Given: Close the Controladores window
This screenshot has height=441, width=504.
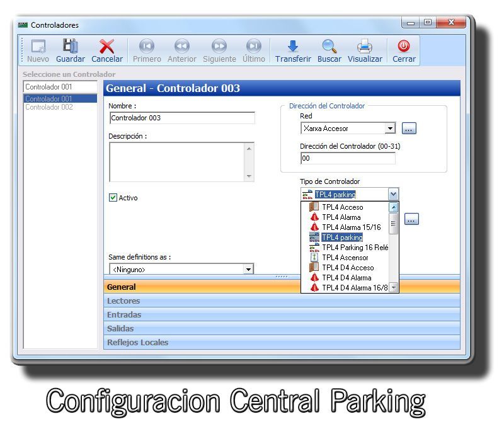Looking at the screenshot, I should (x=451, y=22).
